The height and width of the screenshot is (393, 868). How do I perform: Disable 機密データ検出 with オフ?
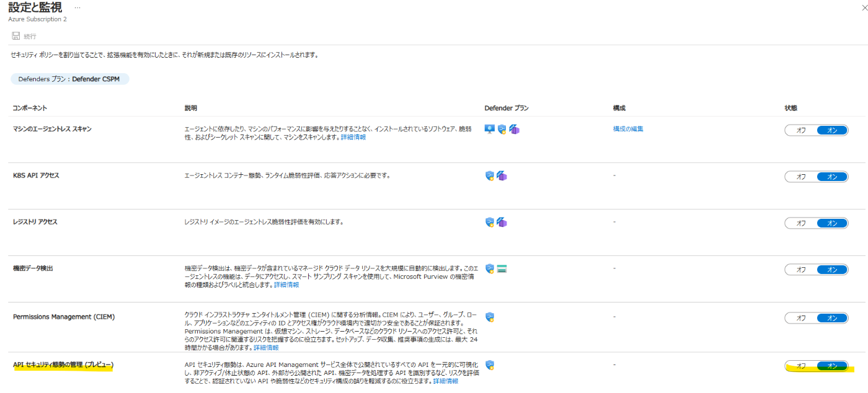pos(801,270)
